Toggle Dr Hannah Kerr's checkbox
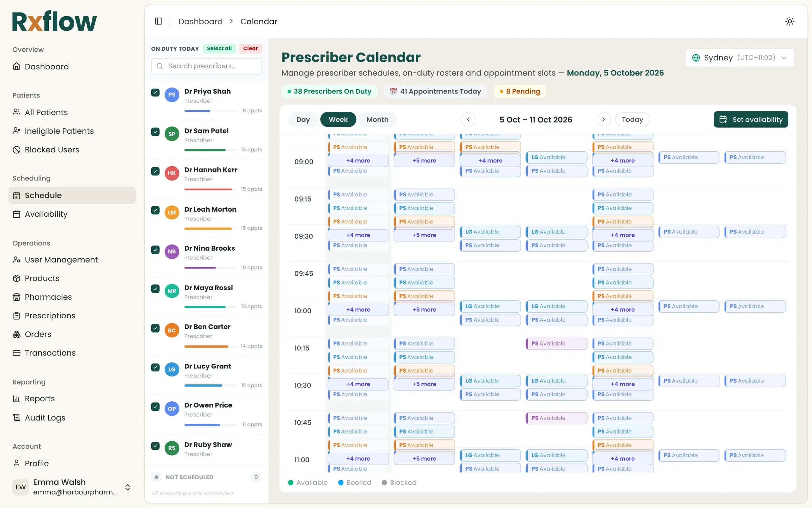Image resolution: width=812 pixels, height=508 pixels. coord(155,171)
